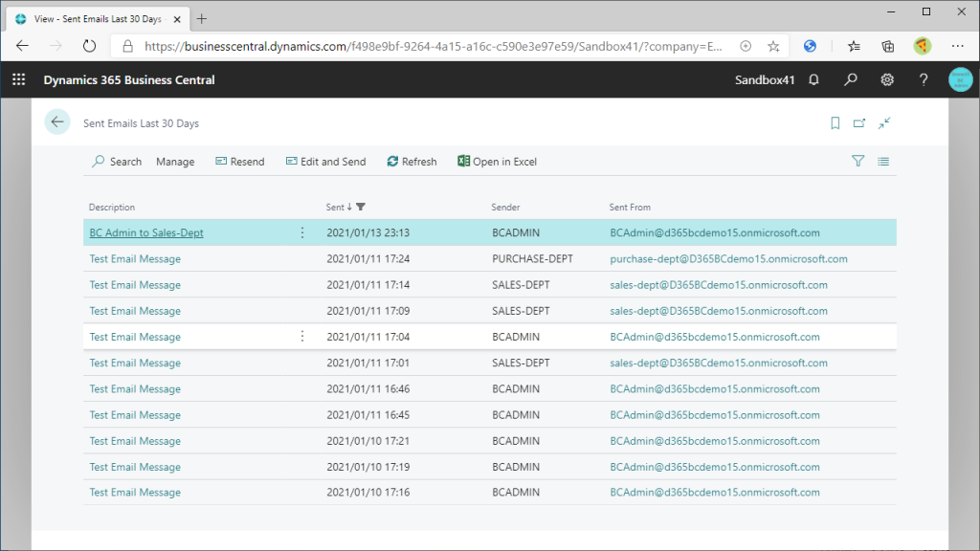Select the sent time 2021/01/10 17:21
This screenshot has width=980, height=551.
tap(368, 441)
